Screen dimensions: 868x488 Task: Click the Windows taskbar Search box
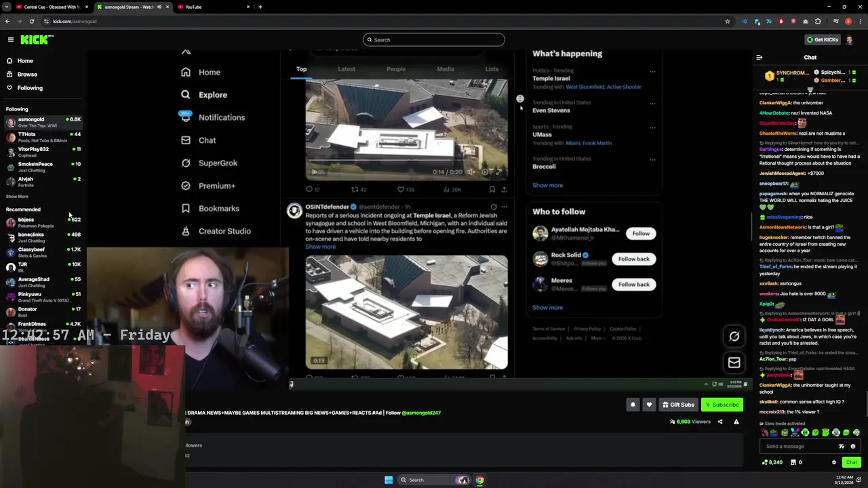434,480
